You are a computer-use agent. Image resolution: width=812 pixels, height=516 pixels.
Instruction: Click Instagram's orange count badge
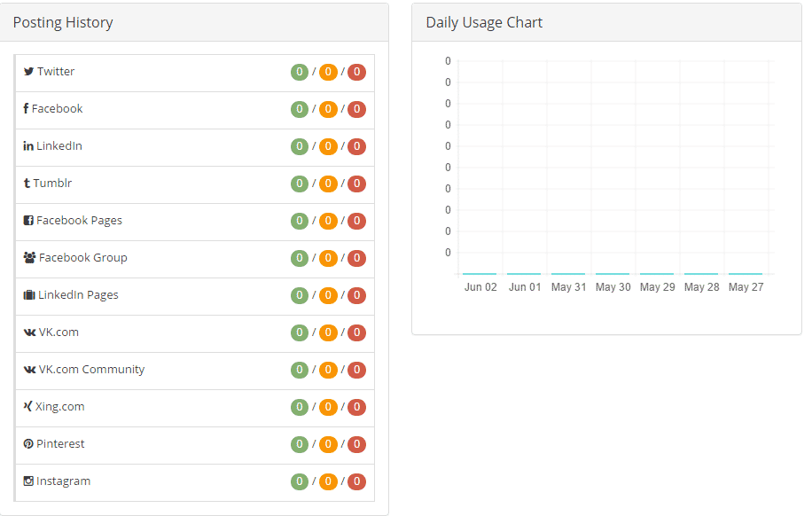coord(328,481)
